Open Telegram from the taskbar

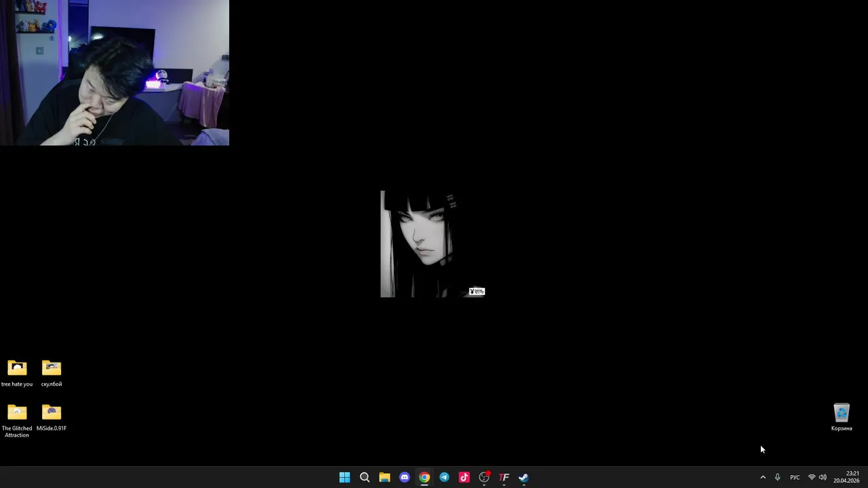(x=444, y=477)
